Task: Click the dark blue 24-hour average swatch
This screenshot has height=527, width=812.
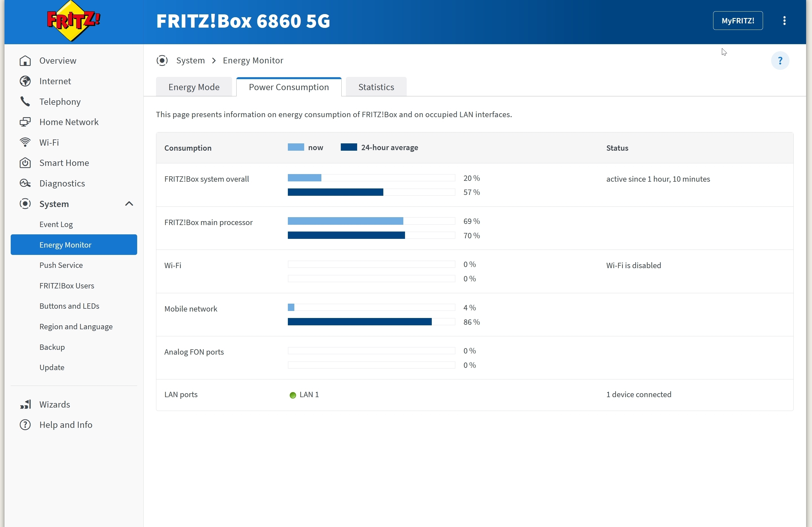Action: [x=349, y=147]
